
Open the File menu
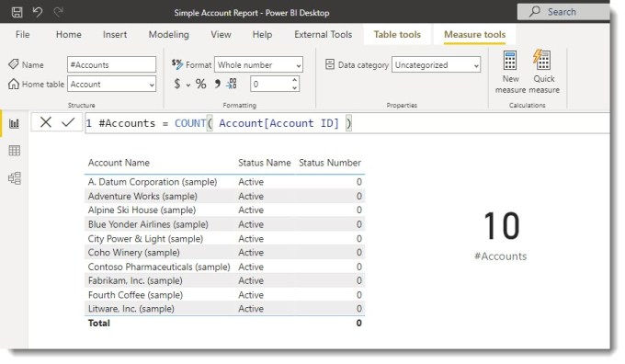pos(22,35)
